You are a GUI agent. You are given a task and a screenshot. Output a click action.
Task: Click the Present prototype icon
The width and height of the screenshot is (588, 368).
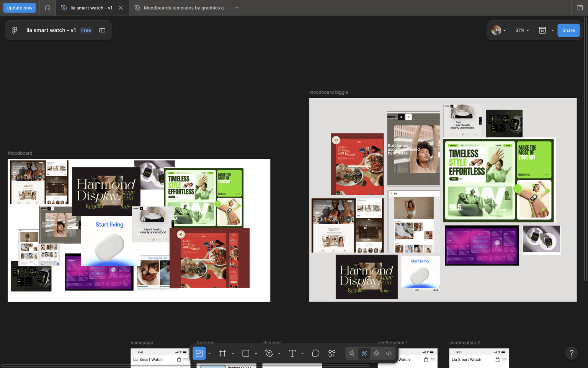click(542, 30)
